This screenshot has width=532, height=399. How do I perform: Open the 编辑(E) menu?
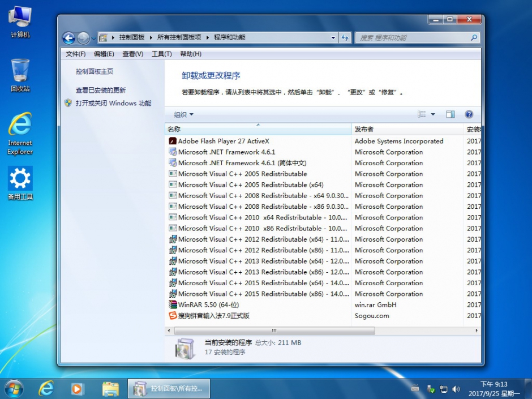point(104,54)
